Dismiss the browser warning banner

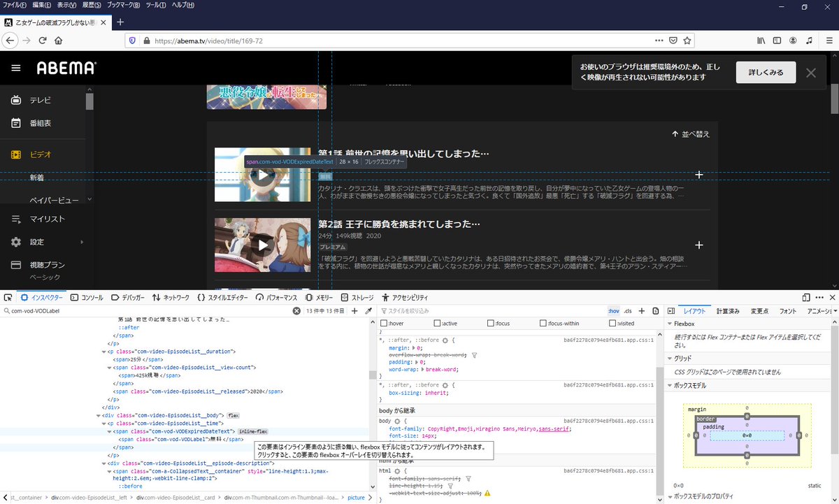pos(810,73)
